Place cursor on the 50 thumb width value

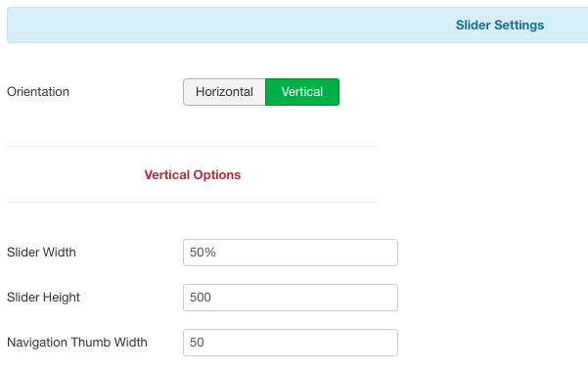(197, 343)
